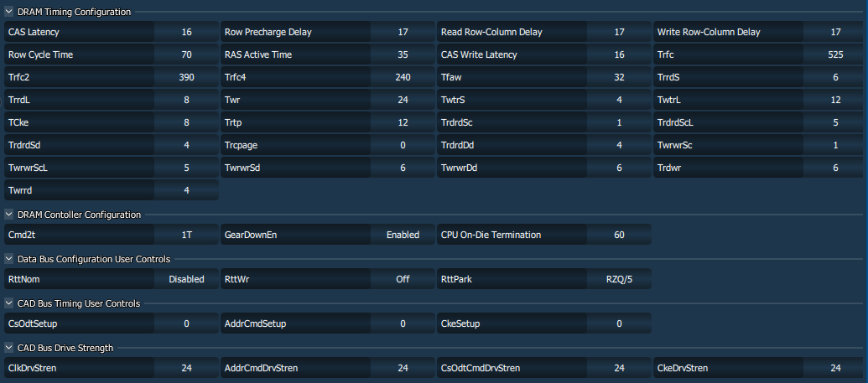This screenshot has height=383, width=868.
Task: Change the RttWr Off setting
Action: [x=403, y=279]
